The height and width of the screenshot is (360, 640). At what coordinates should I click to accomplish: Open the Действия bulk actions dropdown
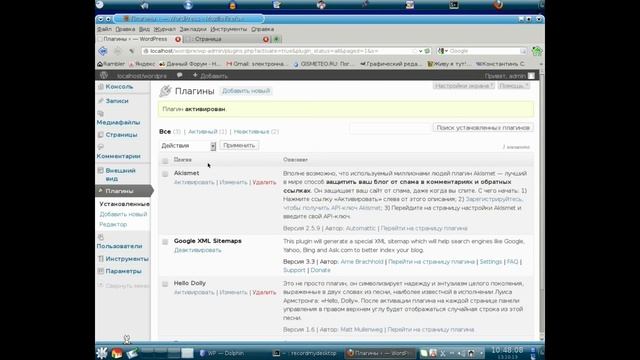tap(187, 146)
